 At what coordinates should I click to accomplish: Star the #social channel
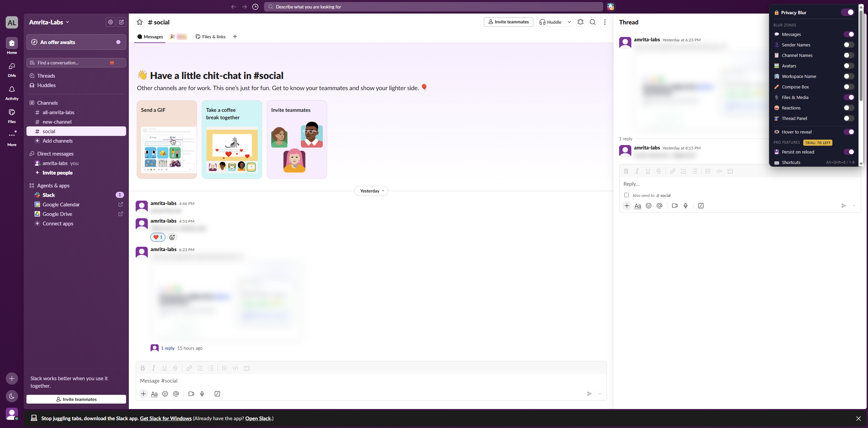tap(140, 22)
